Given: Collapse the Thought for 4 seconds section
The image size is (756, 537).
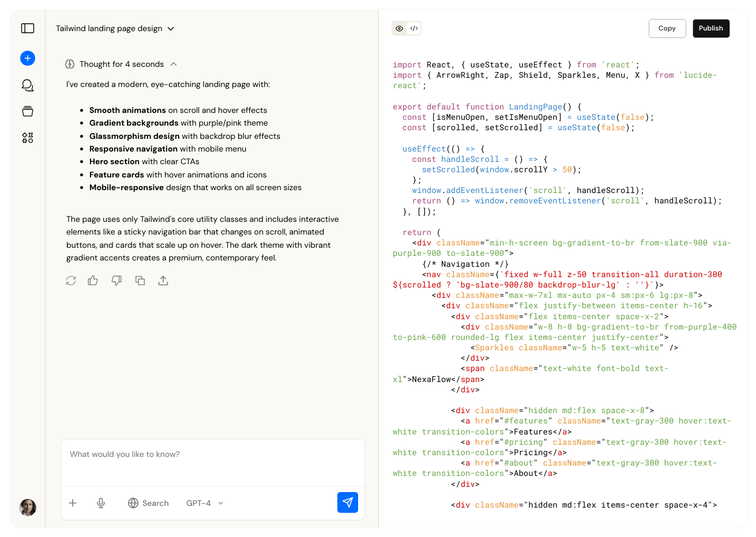Looking at the screenshot, I should click(x=121, y=64).
